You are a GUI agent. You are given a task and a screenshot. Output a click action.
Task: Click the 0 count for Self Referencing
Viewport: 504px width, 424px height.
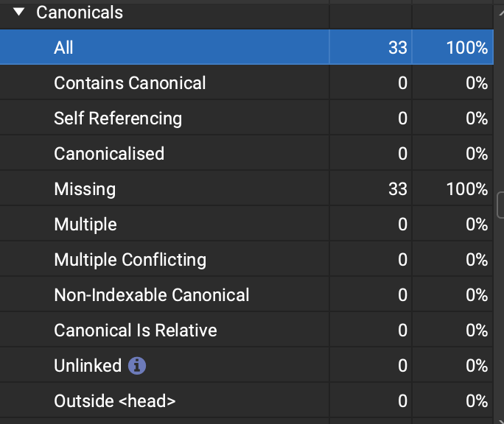tap(402, 119)
